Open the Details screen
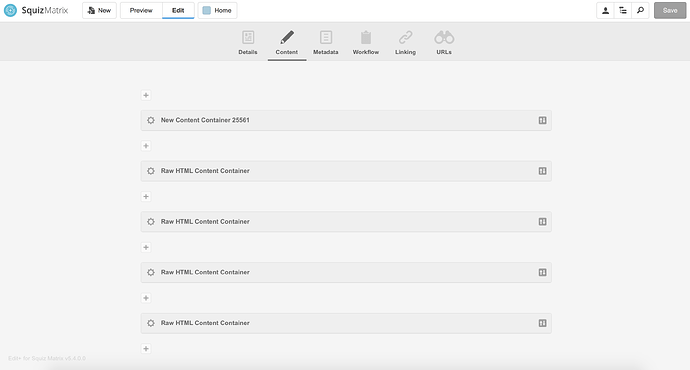 [x=248, y=43]
